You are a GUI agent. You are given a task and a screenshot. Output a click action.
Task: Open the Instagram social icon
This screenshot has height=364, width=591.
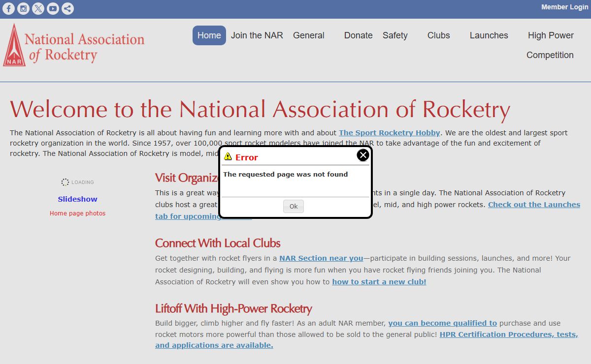click(x=23, y=8)
